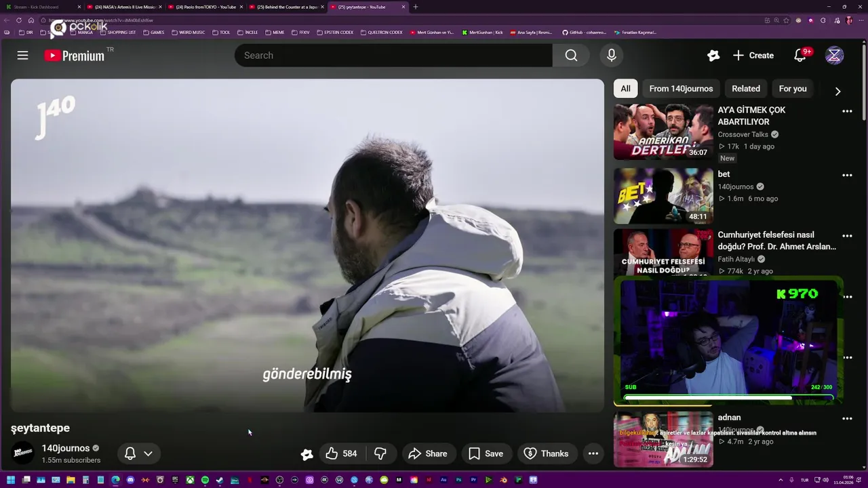This screenshot has width=868, height=488.
Task: Open the EPSTEIN CODEX bookmarks folder
Action: point(335,32)
